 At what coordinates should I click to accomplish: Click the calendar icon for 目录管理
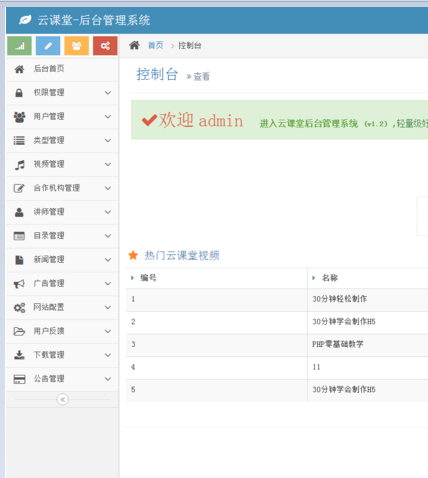click(19, 236)
